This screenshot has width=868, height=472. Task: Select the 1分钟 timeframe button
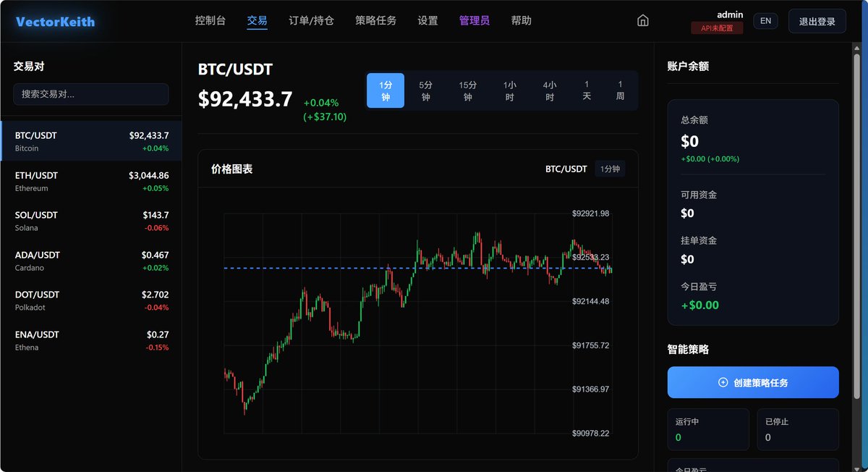point(386,90)
